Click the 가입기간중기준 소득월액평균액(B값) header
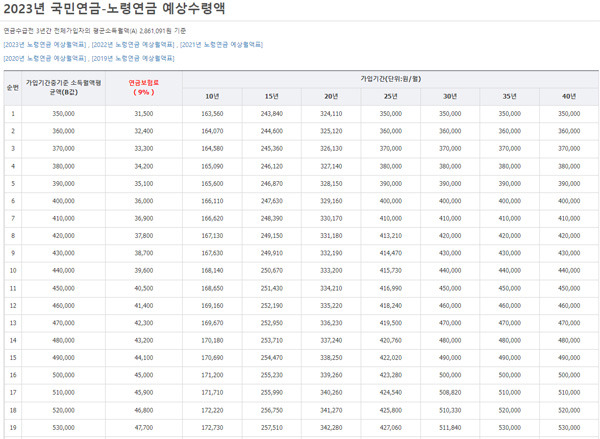Screen dimensions: 600x439 point(64,88)
